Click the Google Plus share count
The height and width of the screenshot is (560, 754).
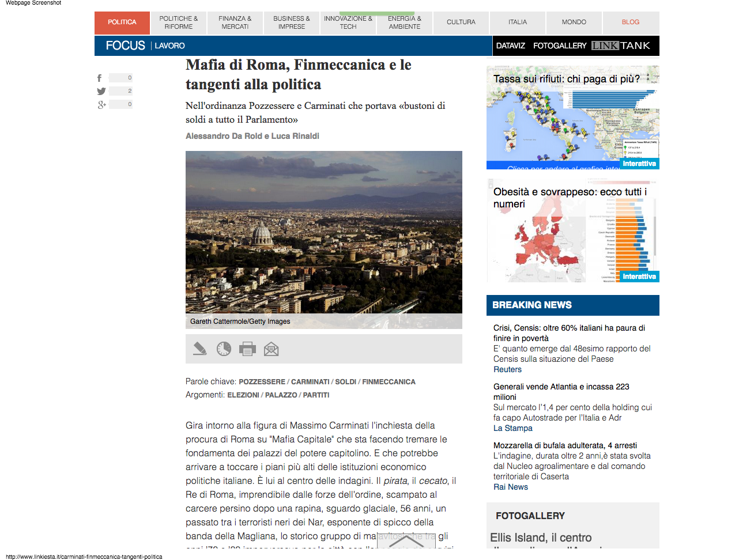pos(121,104)
